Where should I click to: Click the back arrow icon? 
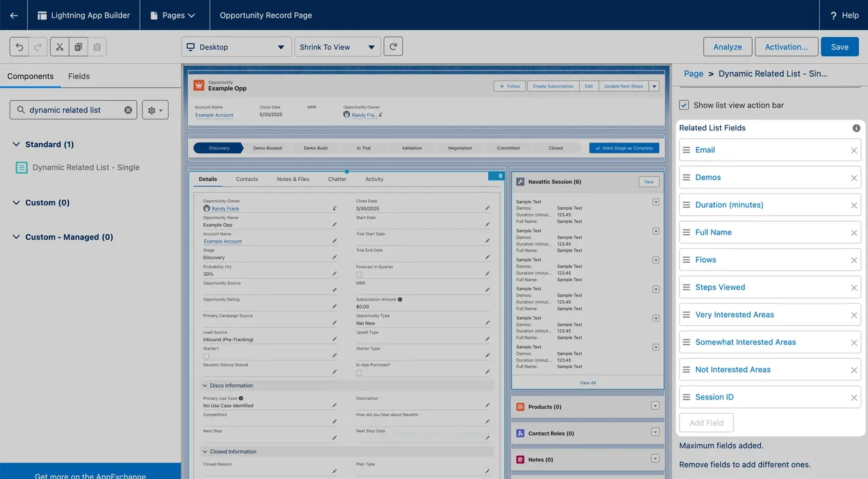(14, 15)
